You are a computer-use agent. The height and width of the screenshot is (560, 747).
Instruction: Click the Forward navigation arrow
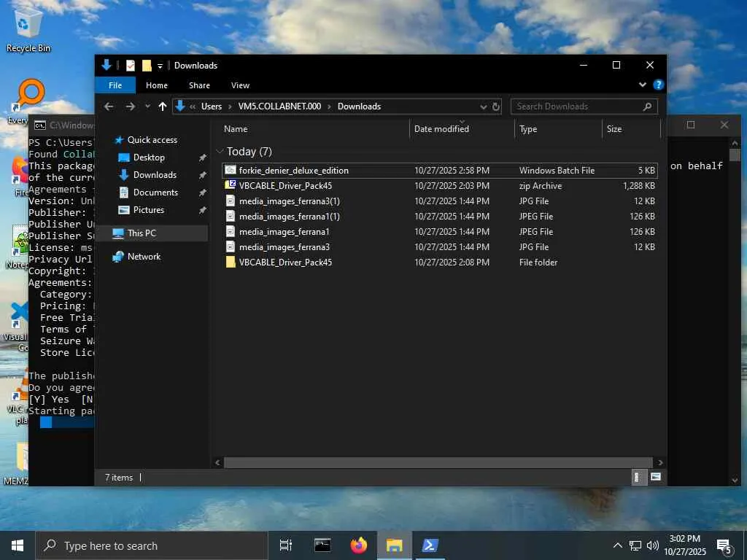[x=130, y=106]
